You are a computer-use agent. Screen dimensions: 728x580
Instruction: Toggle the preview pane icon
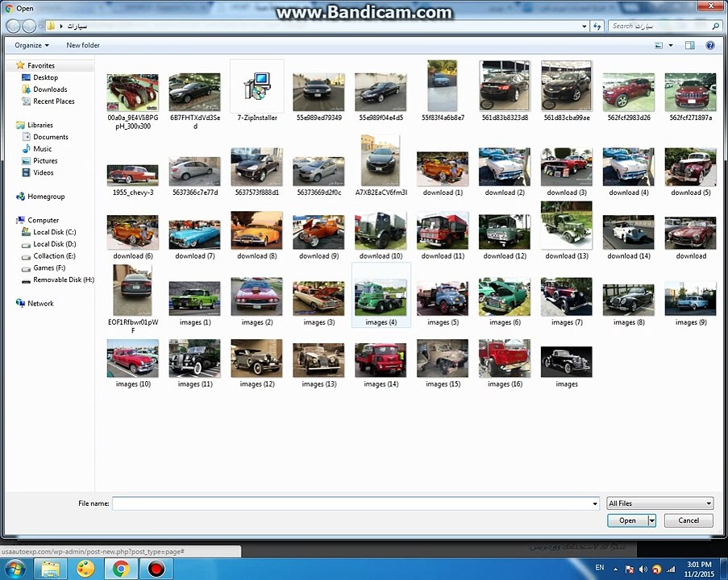coord(690,45)
